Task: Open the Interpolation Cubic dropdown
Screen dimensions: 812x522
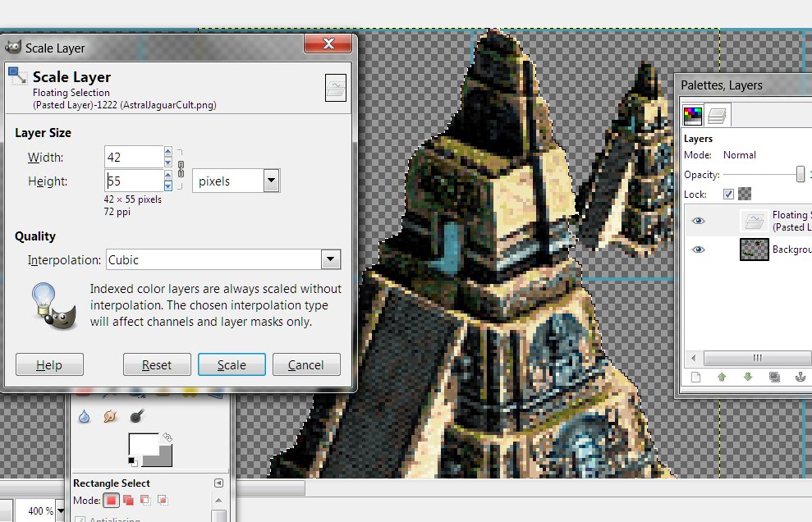Action: pos(330,260)
